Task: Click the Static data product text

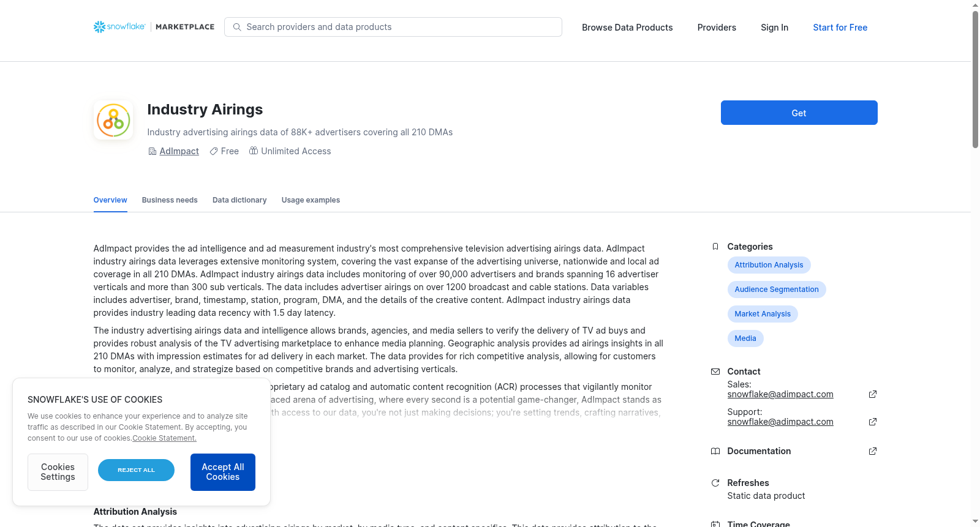Action: 766,496
